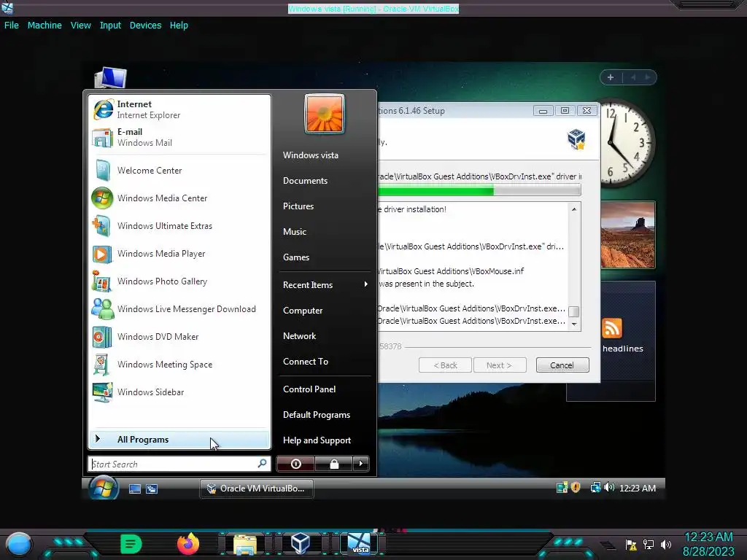Open VirtualBox View menu
This screenshot has height=560, width=747.
pyautogui.click(x=80, y=26)
